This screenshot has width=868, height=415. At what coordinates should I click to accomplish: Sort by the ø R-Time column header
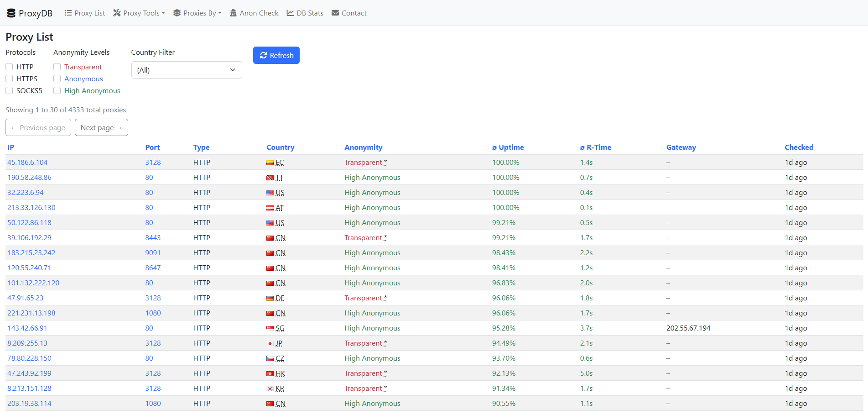[x=596, y=147]
